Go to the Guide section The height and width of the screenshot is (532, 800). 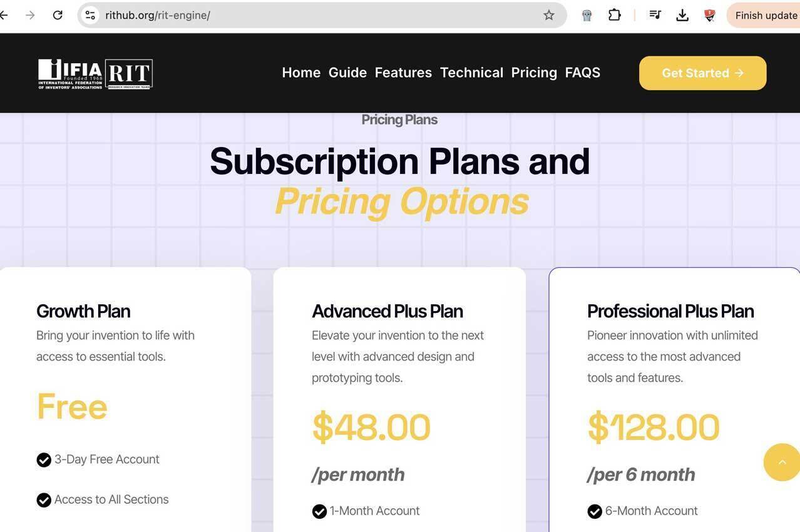pos(347,73)
